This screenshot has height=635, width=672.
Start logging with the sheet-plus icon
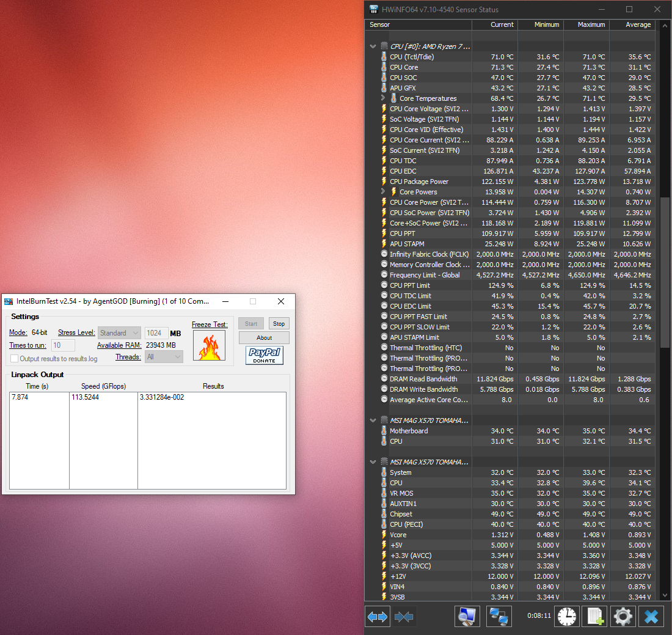[595, 617]
